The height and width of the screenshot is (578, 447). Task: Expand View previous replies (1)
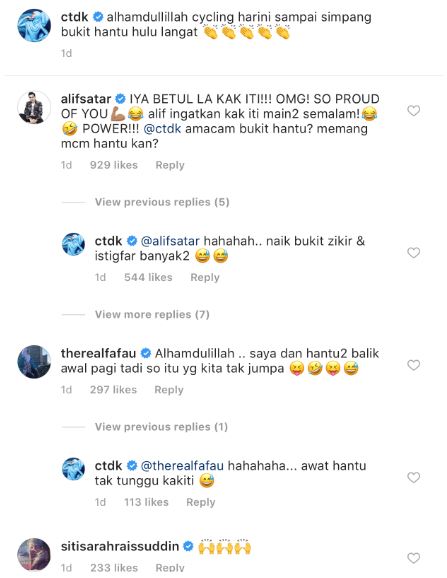point(161,427)
